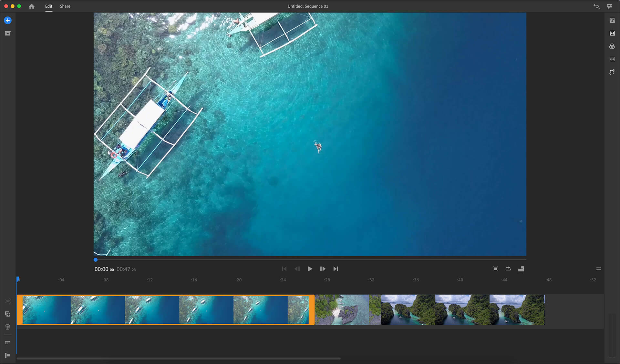Click the :28 mark on the ruler
Screen dimensions: 620x364
pyautogui.click(x=327, y=280)
